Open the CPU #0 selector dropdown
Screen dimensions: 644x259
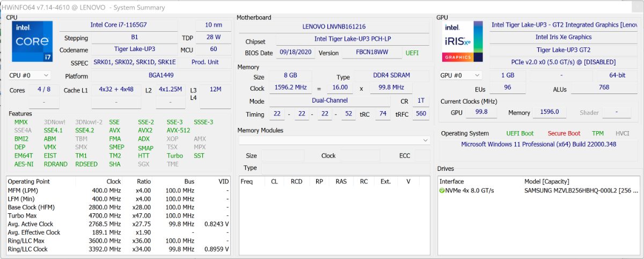(30, 76)
